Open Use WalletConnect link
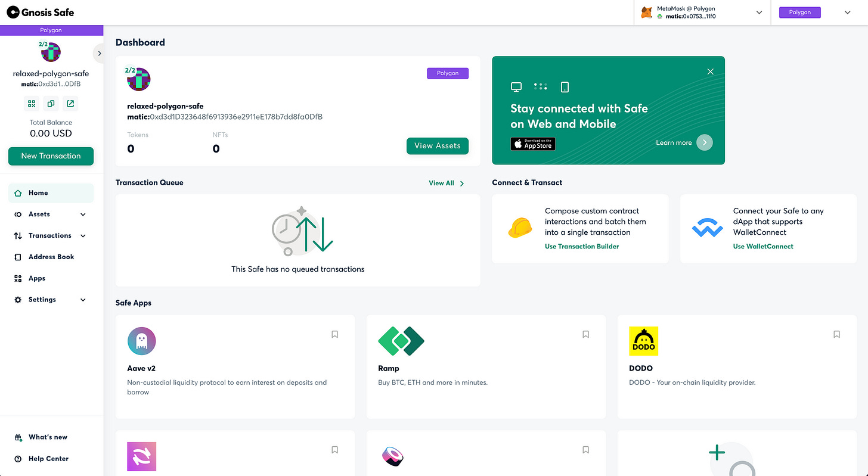The width and height of the screenshot is (868, 476). [x=763, y=246]
